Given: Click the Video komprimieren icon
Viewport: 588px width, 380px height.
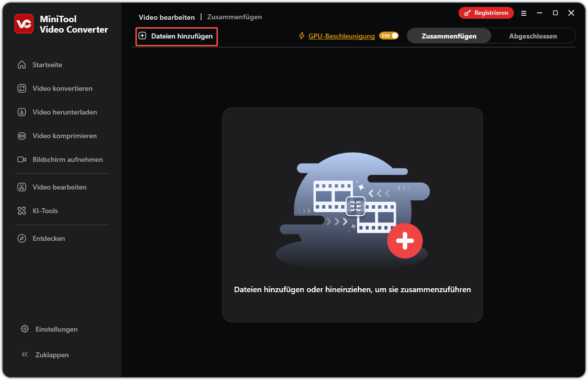Looking at the screenshot, I should pos(22,136).
